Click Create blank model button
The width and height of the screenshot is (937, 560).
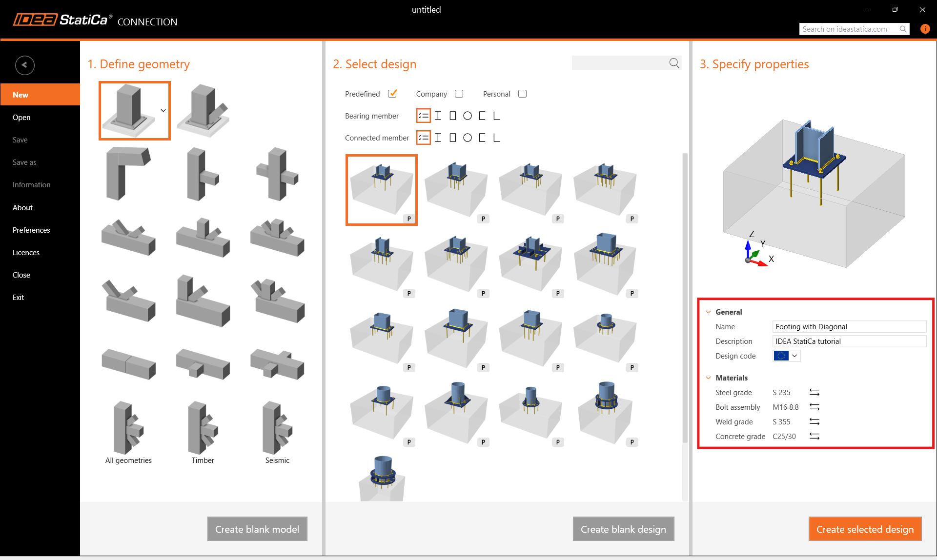(x=257, y=529)
